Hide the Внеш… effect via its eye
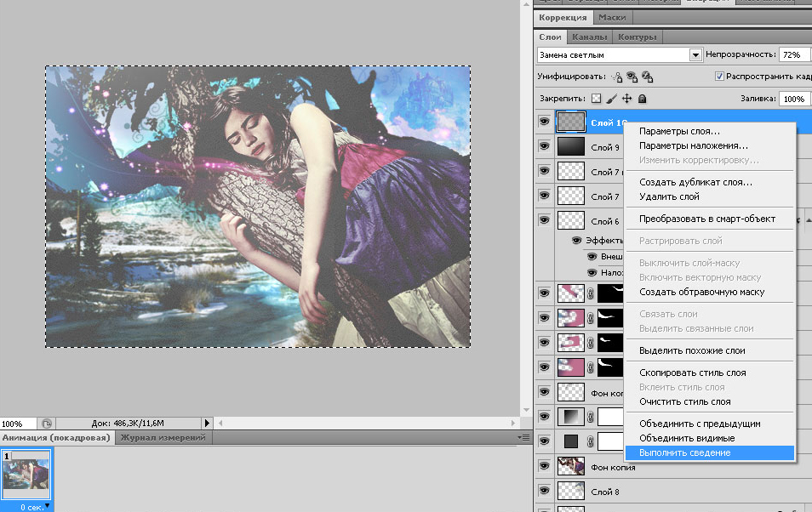The width and height of the screenshot is (812, 512). coord(592,256)
